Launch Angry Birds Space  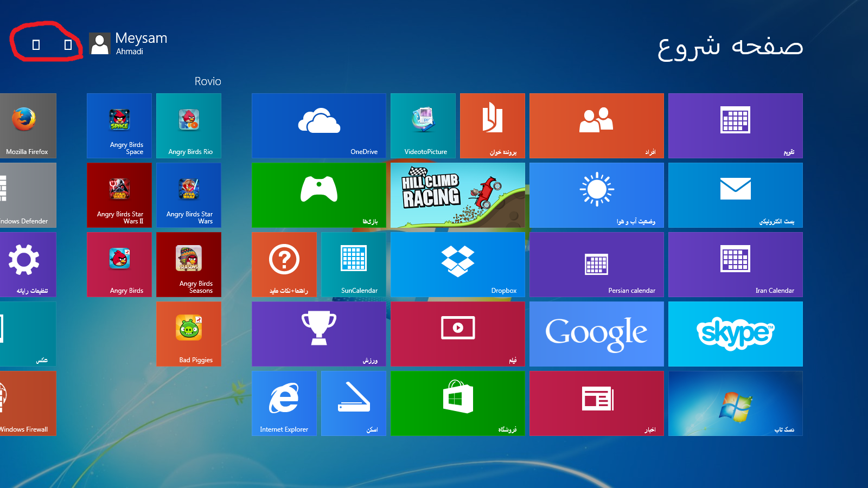tap(119, 126)
